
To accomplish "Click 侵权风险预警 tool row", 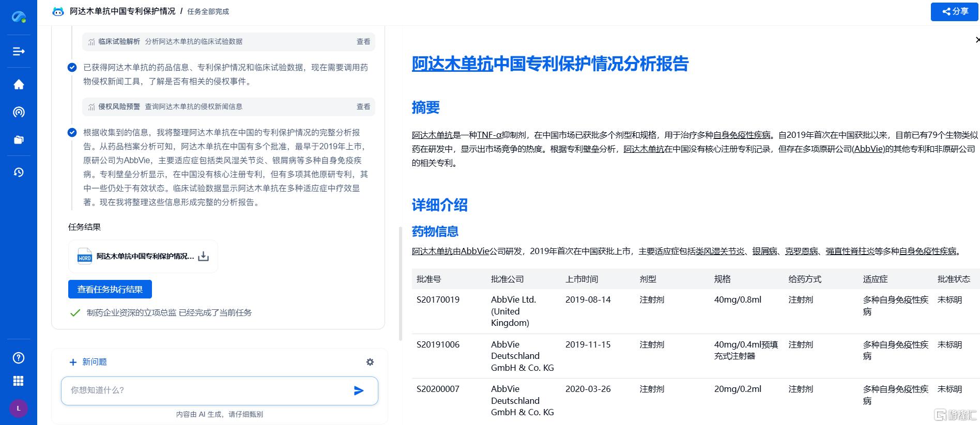I will click(x=228, y=107).
